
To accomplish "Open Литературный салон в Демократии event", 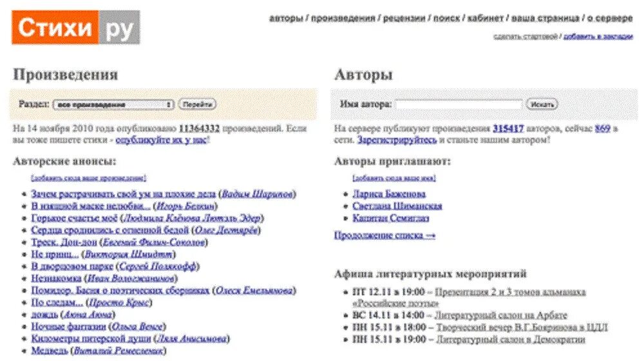I will pyautogui.click(x=511, y=339).
